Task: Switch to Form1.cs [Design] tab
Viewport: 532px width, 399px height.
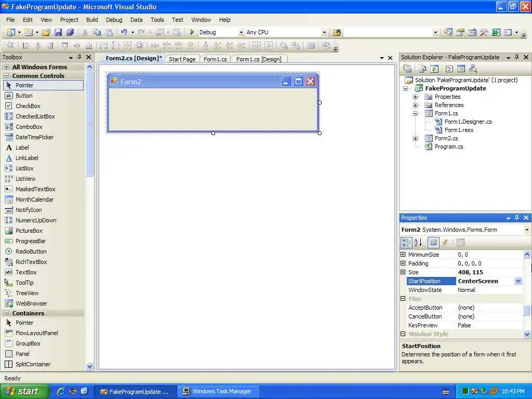Action: pyautogui.click(x=259, y=59)
